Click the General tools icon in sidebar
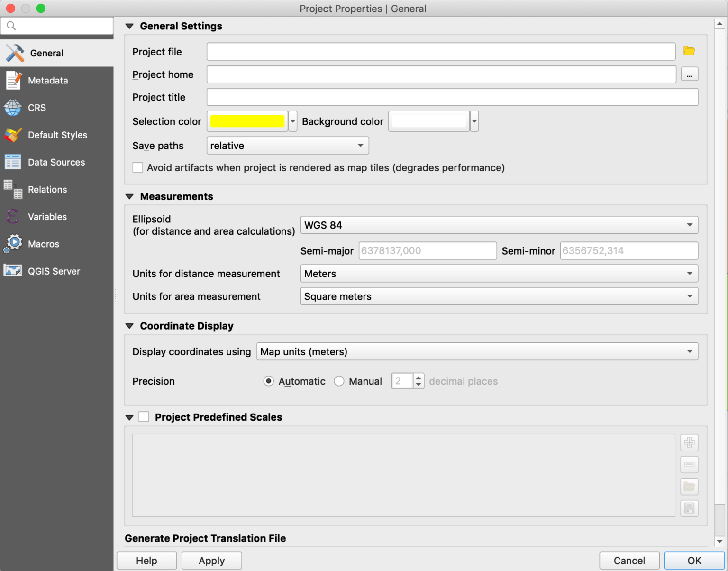Viewport: 728px width, 571px height. (x=15, y=53)
